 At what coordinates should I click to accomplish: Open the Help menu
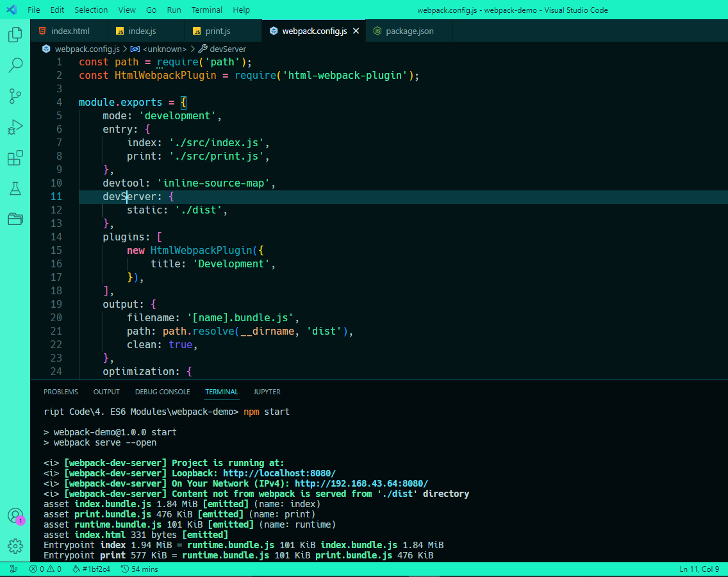[241, 10]
